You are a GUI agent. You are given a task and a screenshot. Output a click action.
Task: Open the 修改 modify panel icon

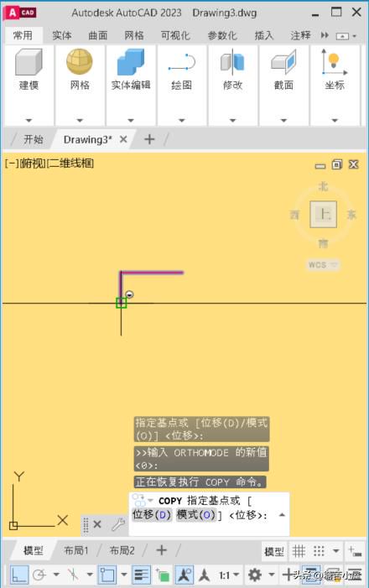[232, 62]
